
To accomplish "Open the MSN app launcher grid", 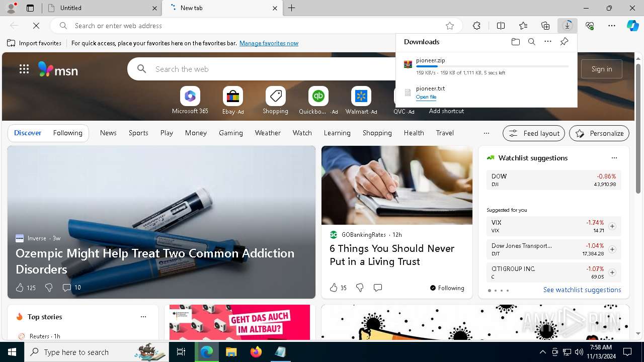I will (24, 69).
